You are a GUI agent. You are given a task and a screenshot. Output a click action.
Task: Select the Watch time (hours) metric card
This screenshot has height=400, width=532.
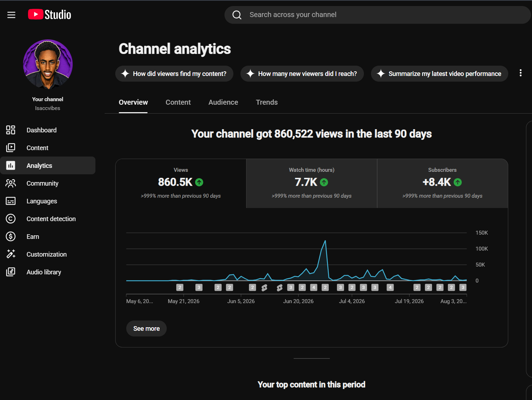point(312,183)
